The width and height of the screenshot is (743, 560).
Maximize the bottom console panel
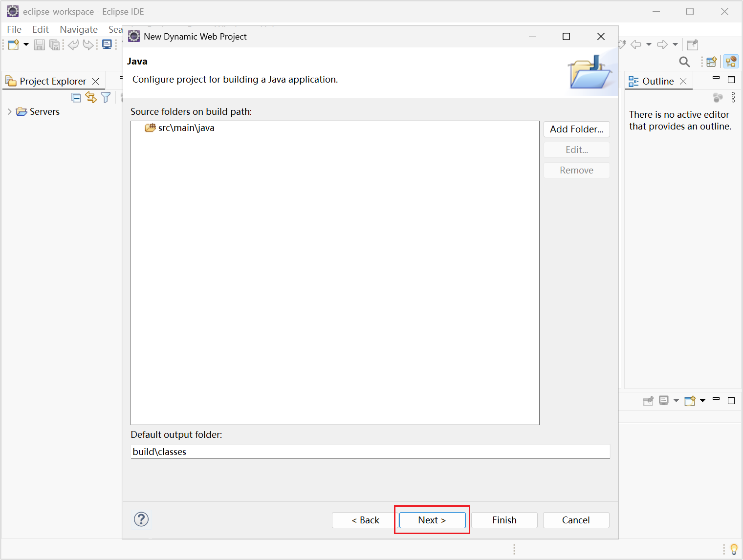click(731, 401)
